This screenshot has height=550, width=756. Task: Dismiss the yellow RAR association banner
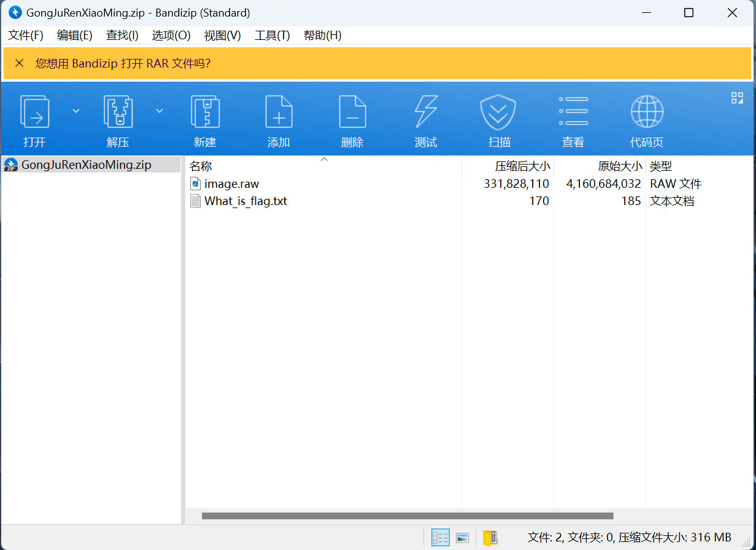(19, 63)
